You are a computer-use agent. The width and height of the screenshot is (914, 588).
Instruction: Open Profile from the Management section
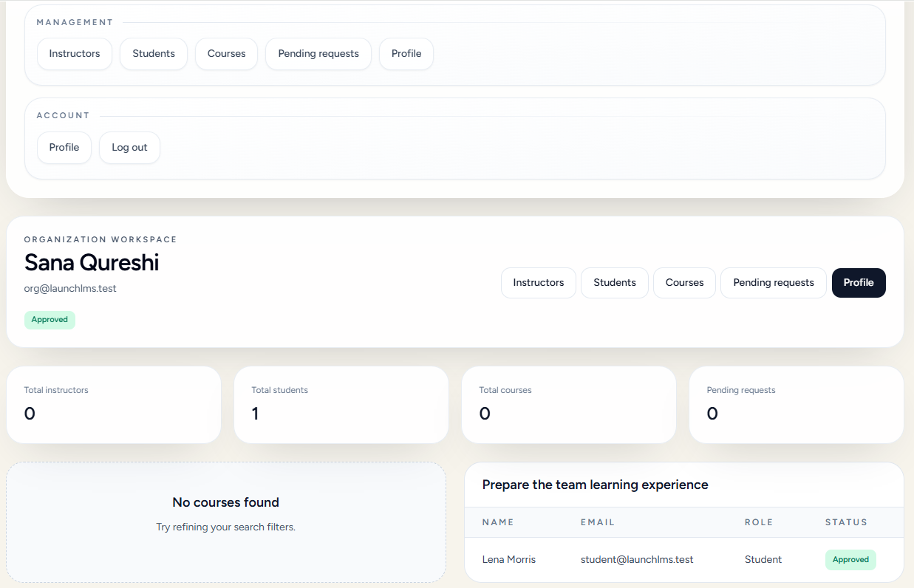pyautogui.click(x=406, y=53)
